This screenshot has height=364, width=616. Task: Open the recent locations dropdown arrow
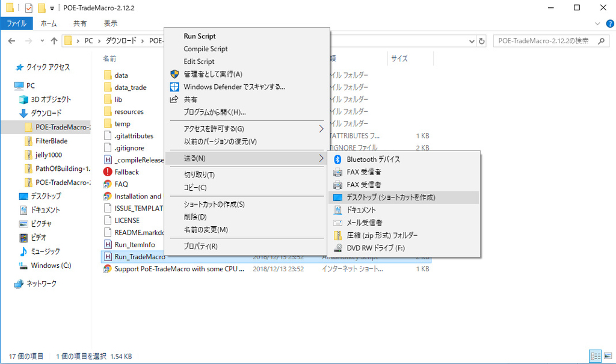tap(42, 41)
